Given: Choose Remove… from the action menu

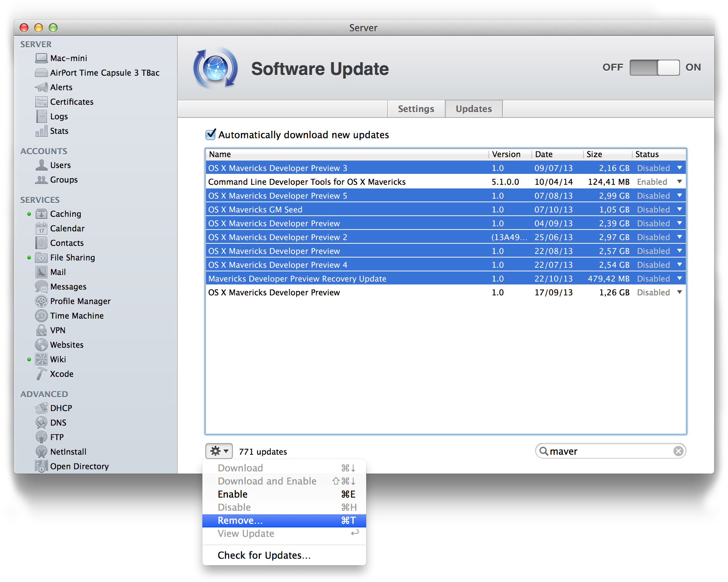Looking at the screenshot, I should (x=284, y=521).
